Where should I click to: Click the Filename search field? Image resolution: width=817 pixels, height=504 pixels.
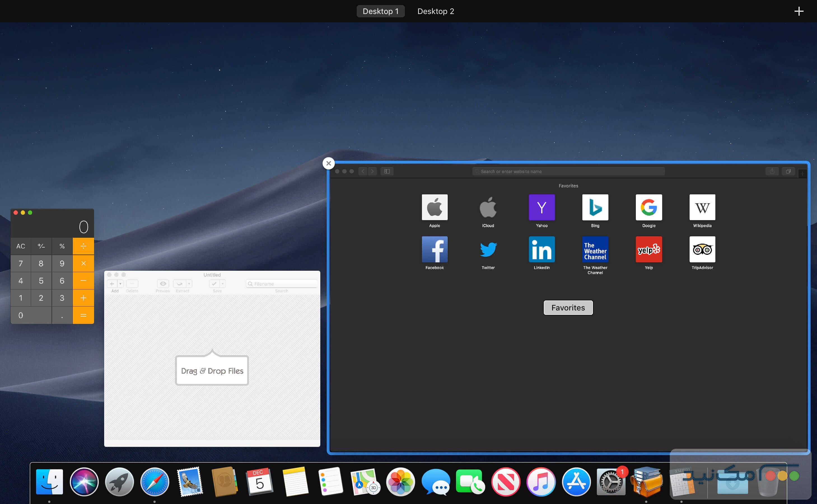(282, 284)
